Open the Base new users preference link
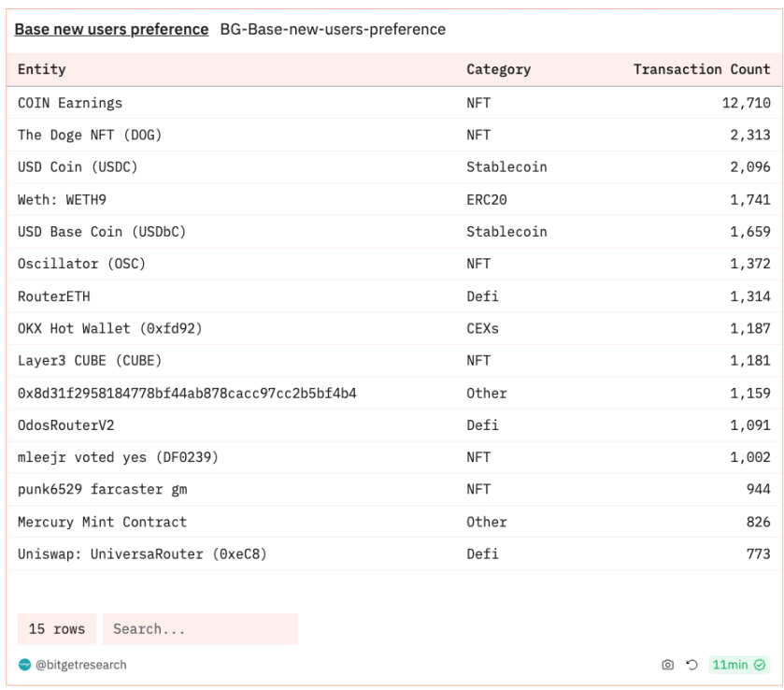This screenshot has width=784, height=690. [111, 30]
